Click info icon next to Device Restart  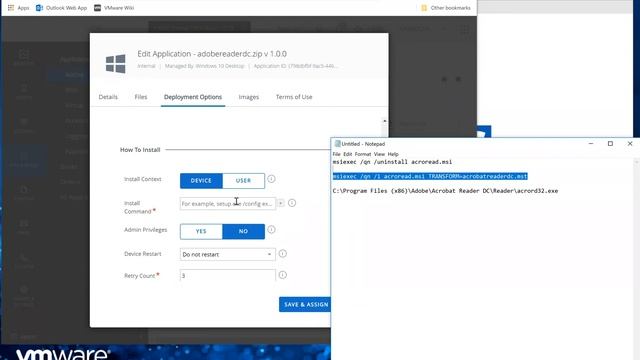(x=282, y=253)
